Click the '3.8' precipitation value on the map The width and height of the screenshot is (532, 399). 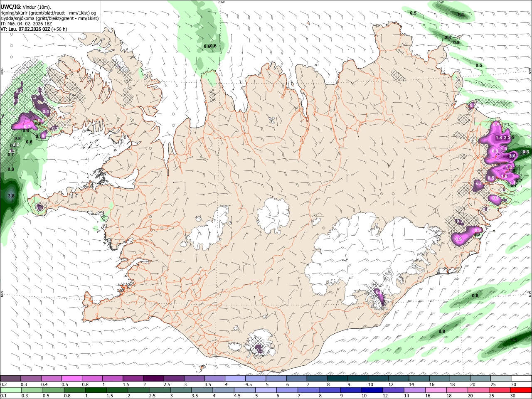click(11, 196)
